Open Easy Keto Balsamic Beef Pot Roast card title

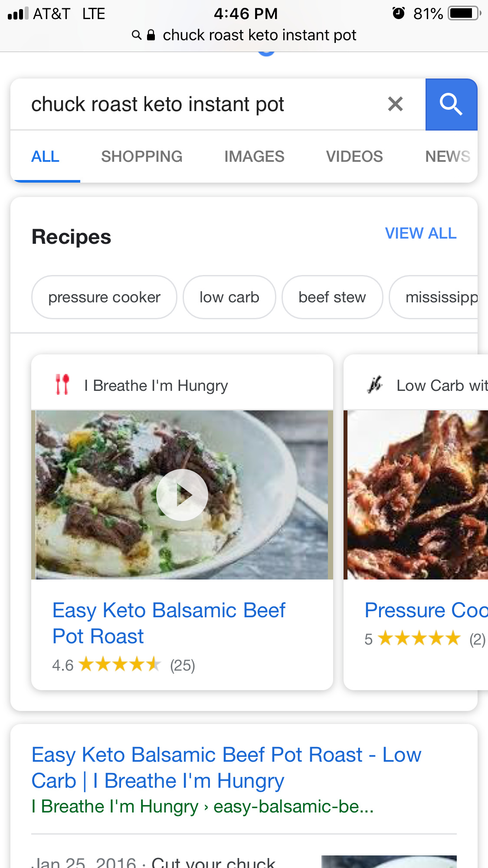(x=169, y=623)
